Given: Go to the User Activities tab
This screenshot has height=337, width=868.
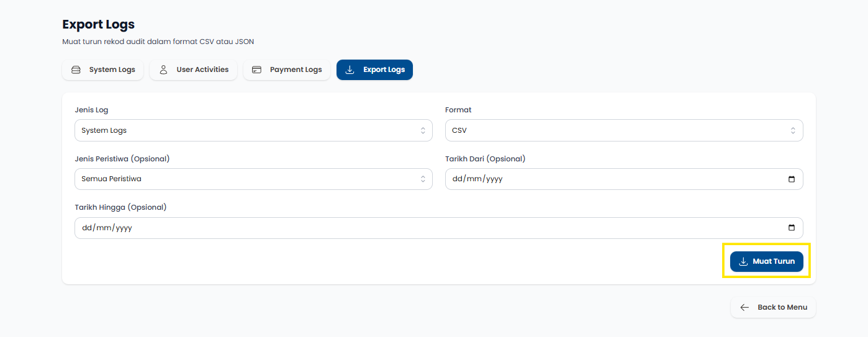Looking at the screenshot, I should point(194,70).
